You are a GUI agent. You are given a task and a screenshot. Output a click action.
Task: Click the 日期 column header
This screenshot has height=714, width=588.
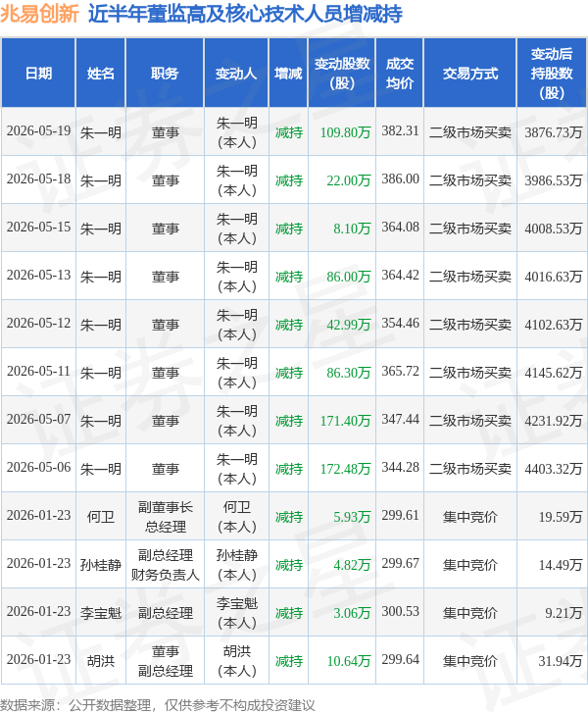38,74
